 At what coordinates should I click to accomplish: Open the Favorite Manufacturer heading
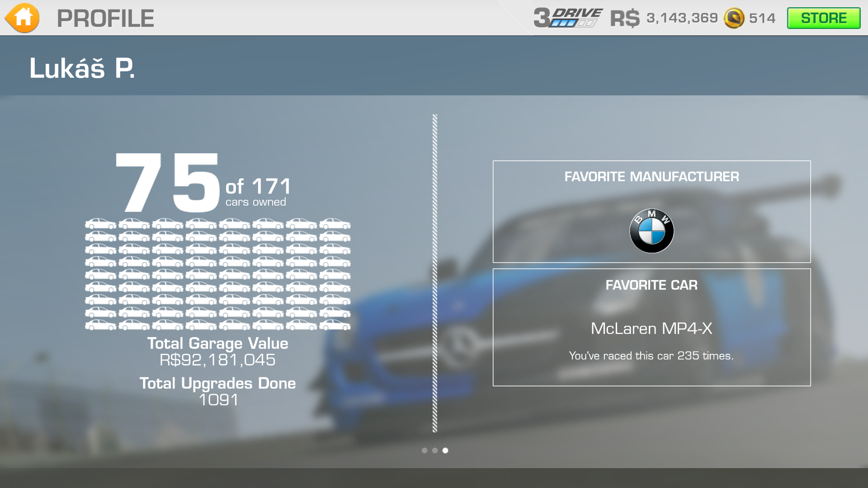click(651, 177)
